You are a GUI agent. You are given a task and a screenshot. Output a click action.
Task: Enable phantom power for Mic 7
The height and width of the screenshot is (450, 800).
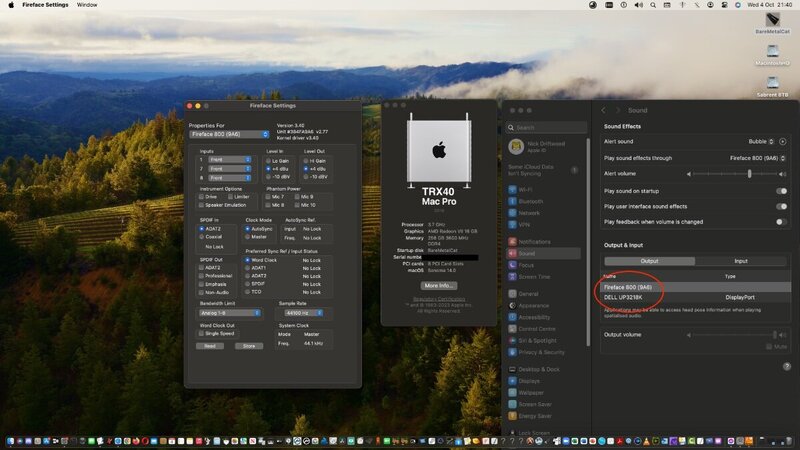coord(268,196)
